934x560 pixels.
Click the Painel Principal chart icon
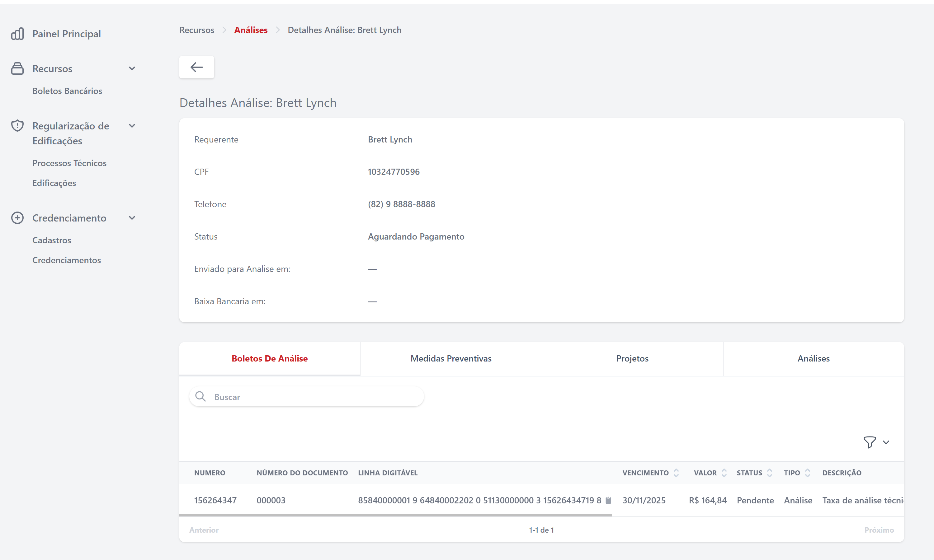point(17,34)
